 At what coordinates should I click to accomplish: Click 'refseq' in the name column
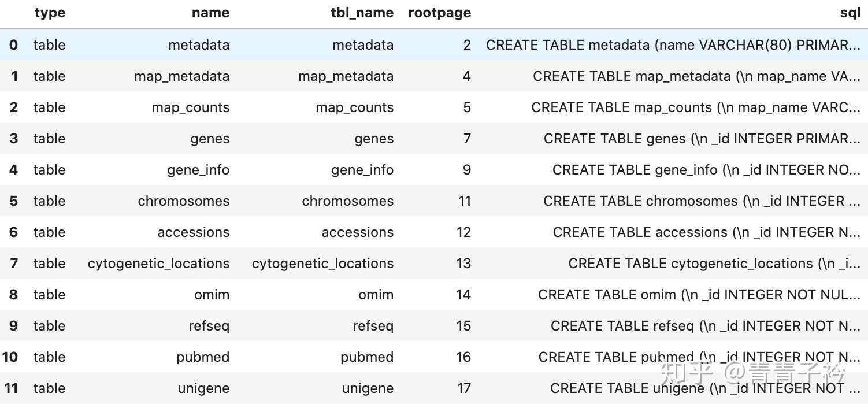coord(209,326)
